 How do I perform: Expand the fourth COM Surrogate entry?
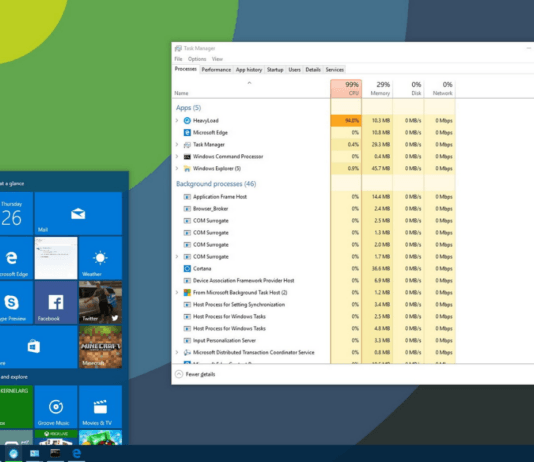[177, 257]
